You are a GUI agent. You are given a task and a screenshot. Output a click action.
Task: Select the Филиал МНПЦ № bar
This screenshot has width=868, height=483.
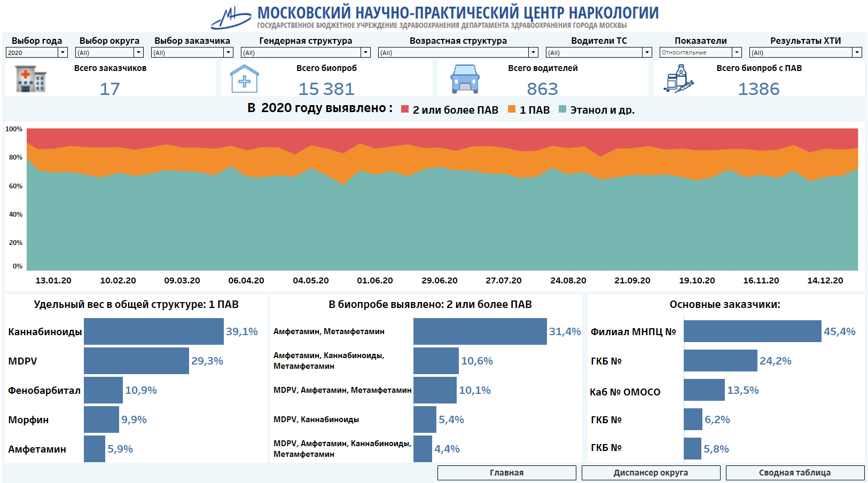[752, 331]
